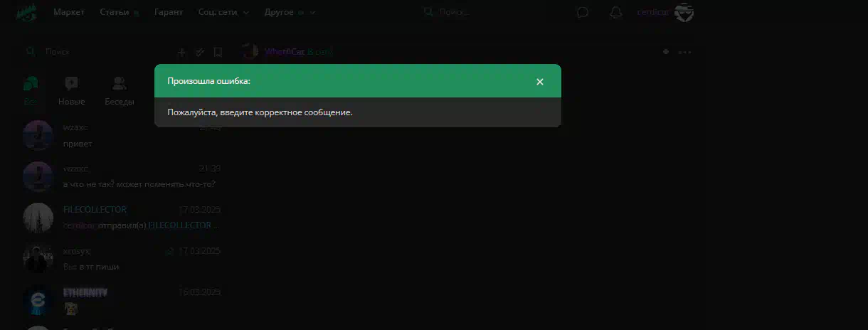
Task: Open the notifications bell icon
Action: pos(615,12)
